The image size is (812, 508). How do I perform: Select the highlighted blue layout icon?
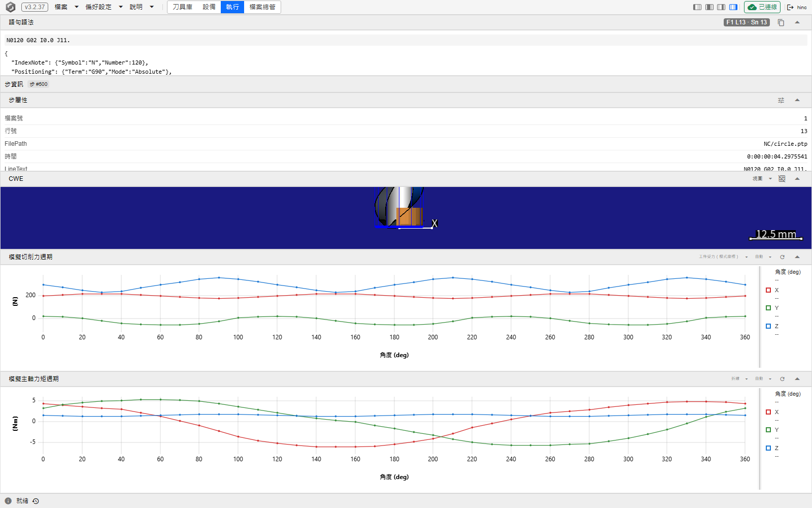click(x=733, y=7)
